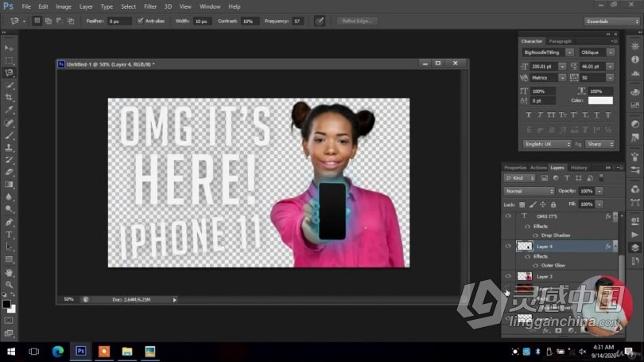Select the Brush tool
644x362 pixels.
(9, 134)
